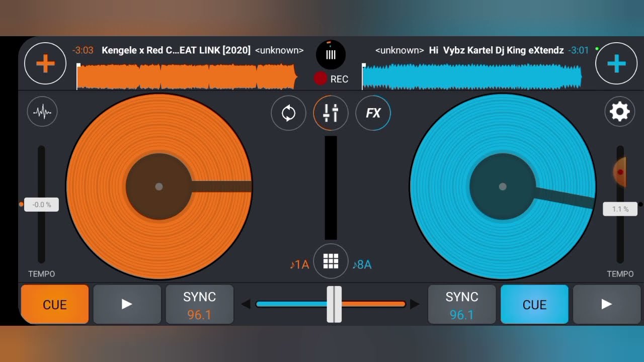Open settings gear icon
Viewport: 644px width, 362px height.
[619, 112]
